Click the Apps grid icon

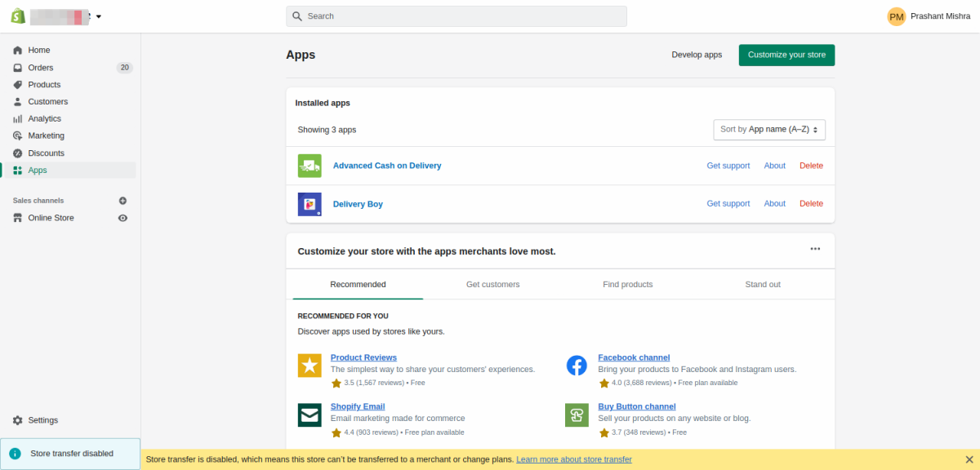18,171
